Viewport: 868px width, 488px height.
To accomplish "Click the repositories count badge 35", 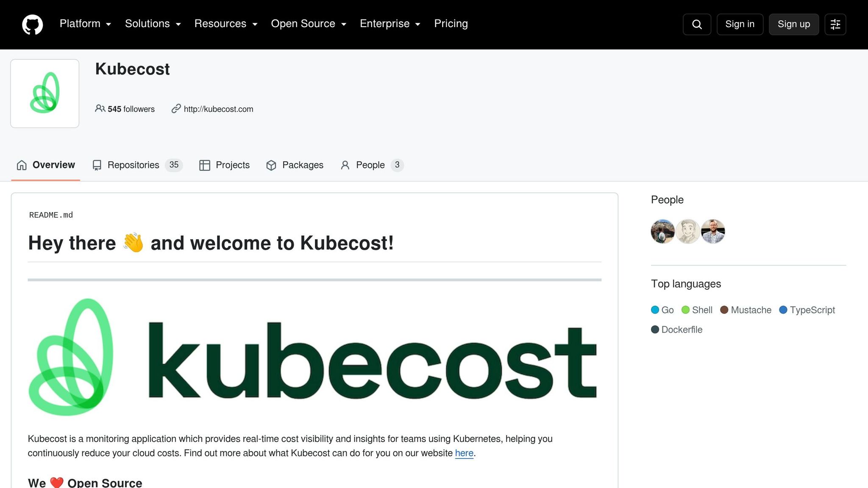I will tap(174, 165).
